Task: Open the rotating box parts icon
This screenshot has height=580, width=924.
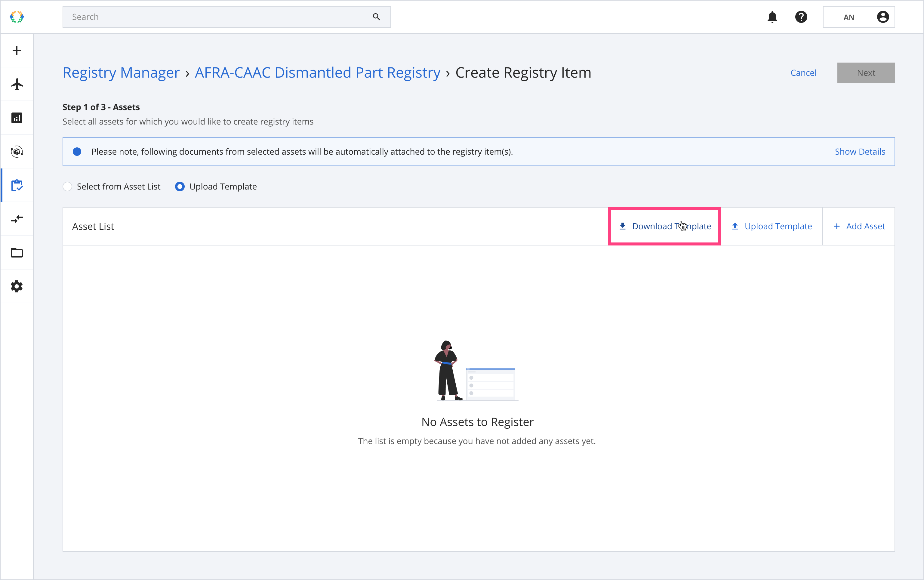Action: [17, 152]
